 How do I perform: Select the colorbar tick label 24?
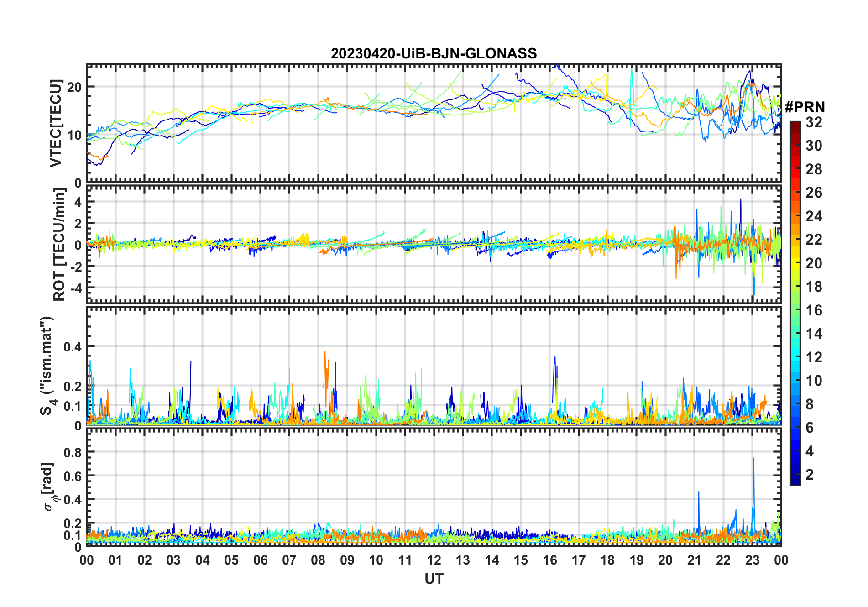point(813,216)
